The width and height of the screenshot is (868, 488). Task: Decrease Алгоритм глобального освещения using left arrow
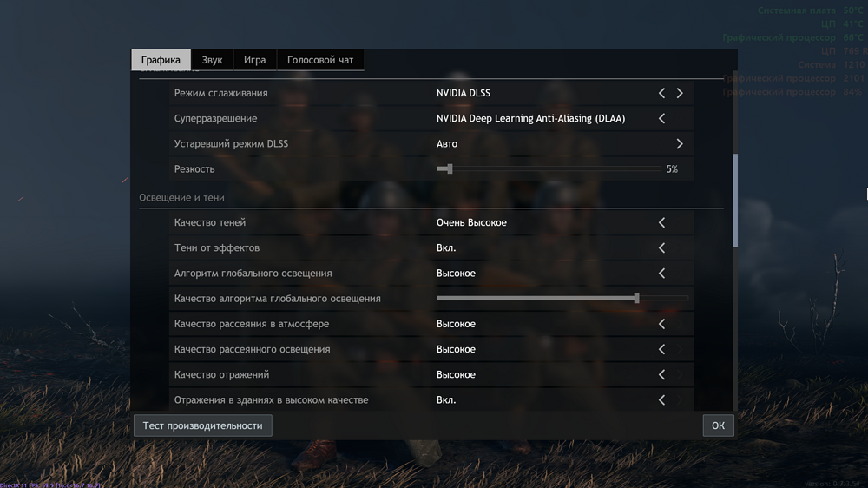pos(661,274)
